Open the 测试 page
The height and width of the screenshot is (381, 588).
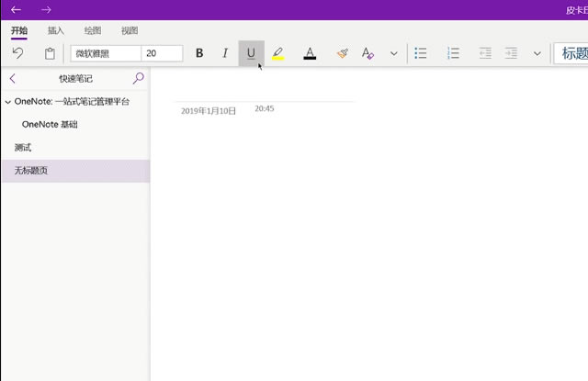tap(23, 148)
